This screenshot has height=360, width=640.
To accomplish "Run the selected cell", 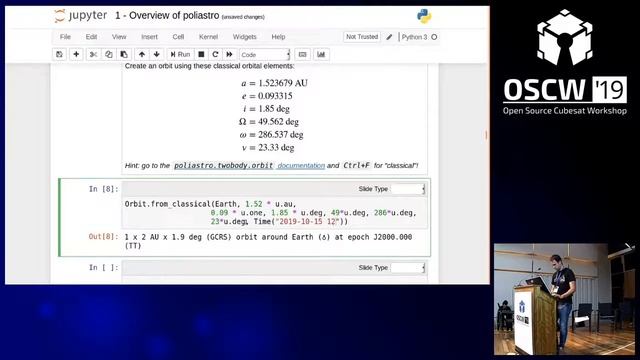I will [180, 54].
